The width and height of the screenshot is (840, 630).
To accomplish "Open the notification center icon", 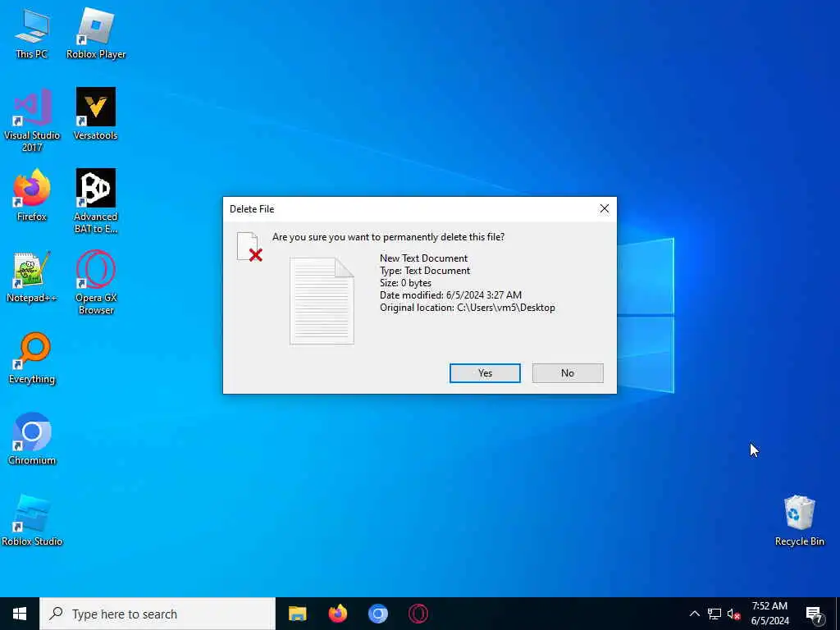I will pos(814,614).
